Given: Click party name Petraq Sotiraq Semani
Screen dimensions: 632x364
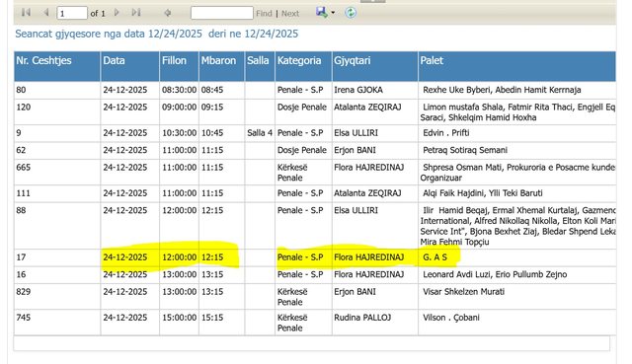Looking at the screenshot, I should coord(465,150).
